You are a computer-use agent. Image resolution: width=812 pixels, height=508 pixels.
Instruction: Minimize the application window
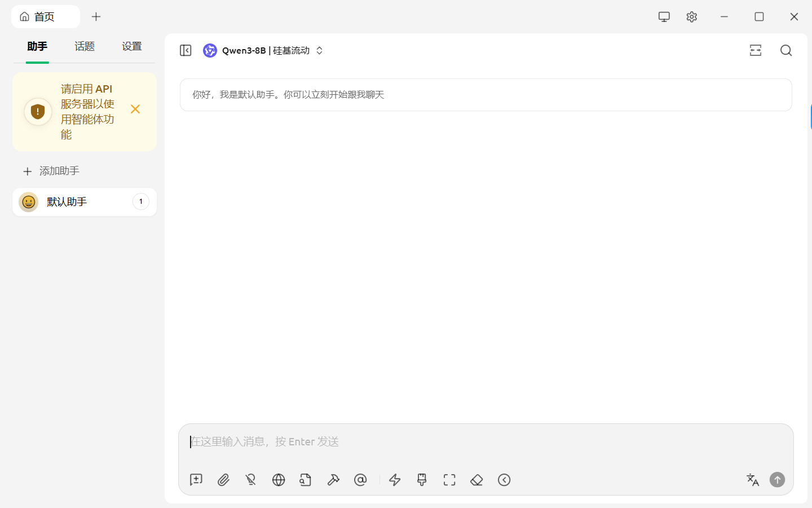[725, 17]
